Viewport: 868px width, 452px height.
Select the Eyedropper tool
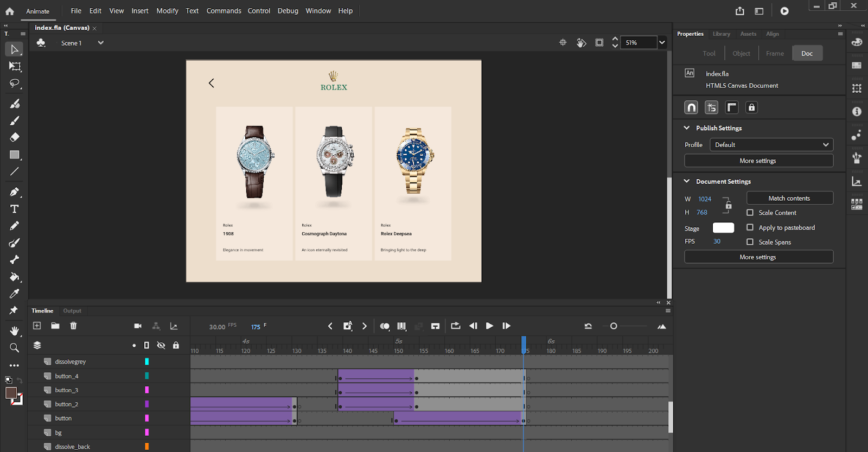tap(15, 294)
